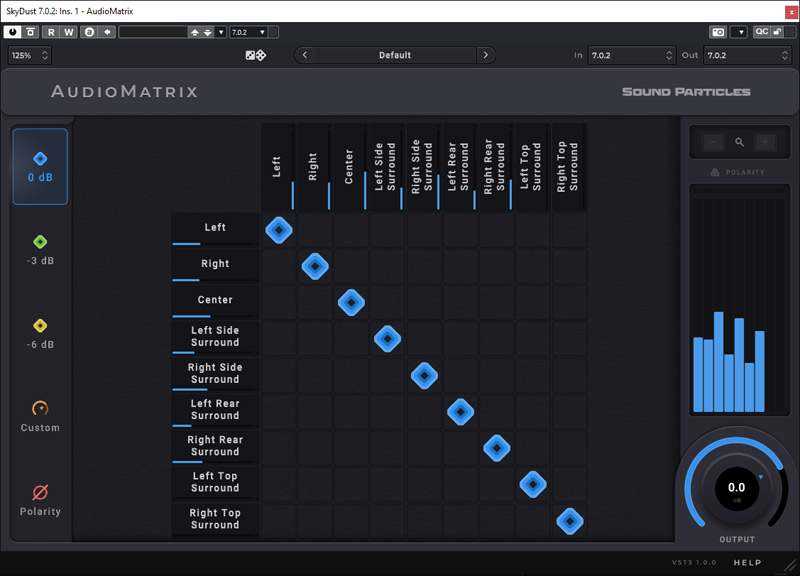Toggle the Write automation W button
Screen dimensions: 800x576
coord(69,32)
